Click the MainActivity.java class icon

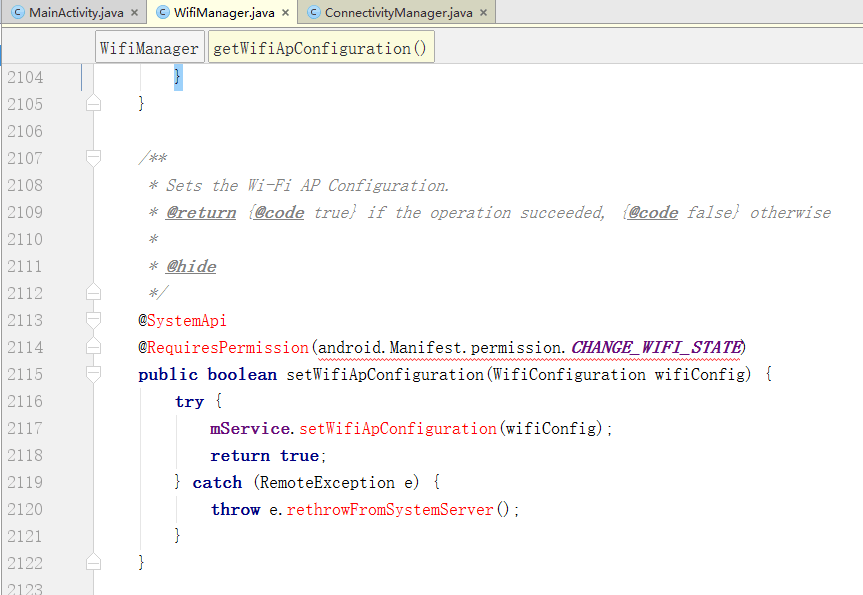pyautogui.click(x=18, y=12)
